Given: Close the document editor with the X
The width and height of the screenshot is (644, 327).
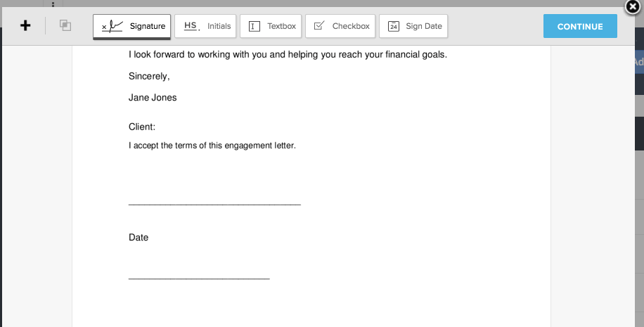Looking at the screenshot, I should pos(633,6).
